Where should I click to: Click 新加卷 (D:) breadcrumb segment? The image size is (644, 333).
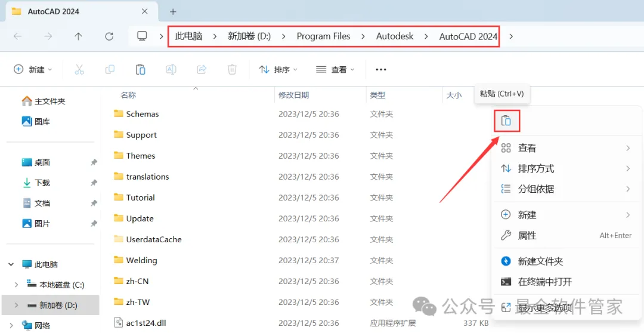click(249, 36)
